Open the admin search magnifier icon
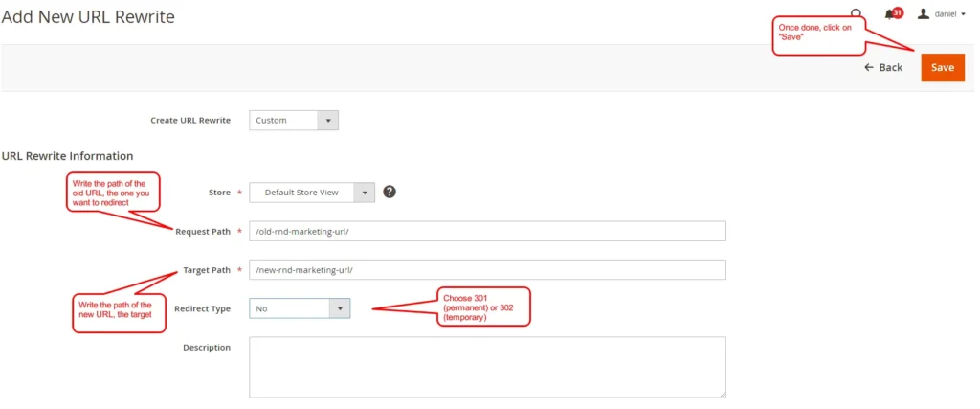The height and width of the screenshot is (409, 980). [856, 13]
